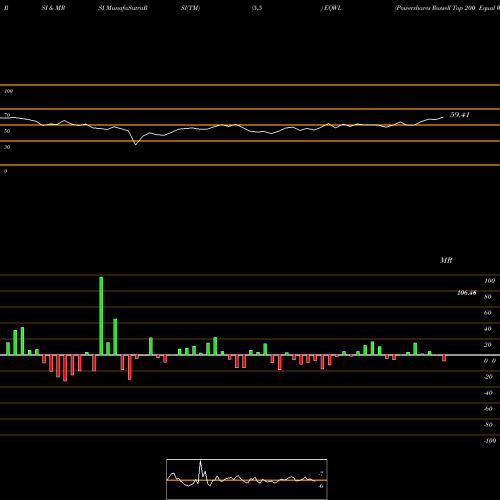Click the MR axis label -60
This screenshot has height=500, width=500.
[x=488, y=409]
